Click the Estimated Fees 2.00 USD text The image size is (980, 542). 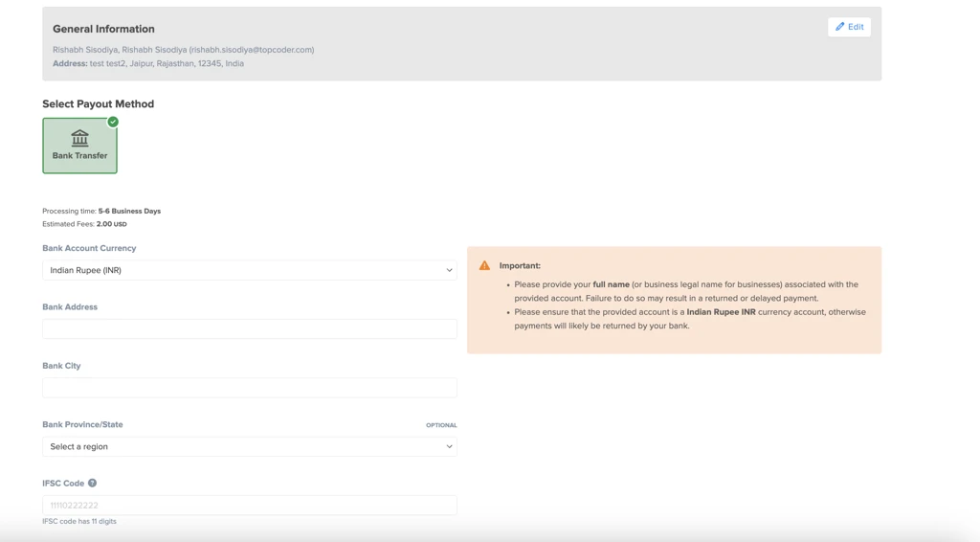pos(84,224)
